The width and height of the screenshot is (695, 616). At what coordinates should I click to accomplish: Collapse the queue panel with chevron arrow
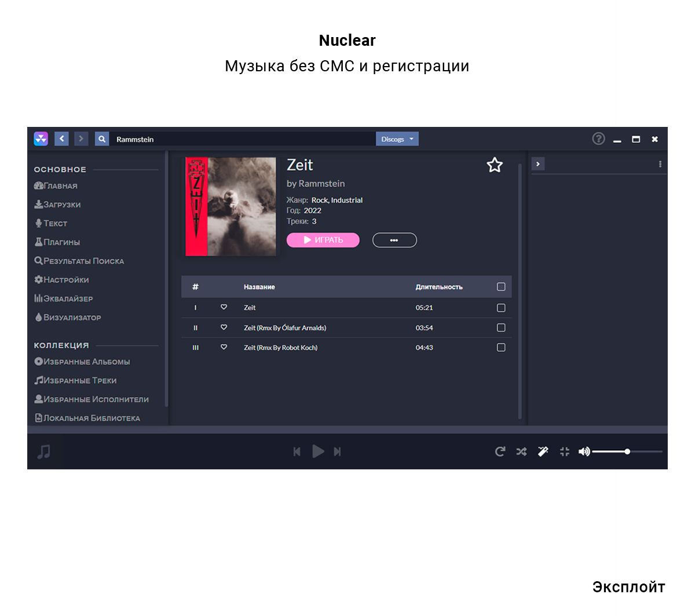[x=538, y=164]
